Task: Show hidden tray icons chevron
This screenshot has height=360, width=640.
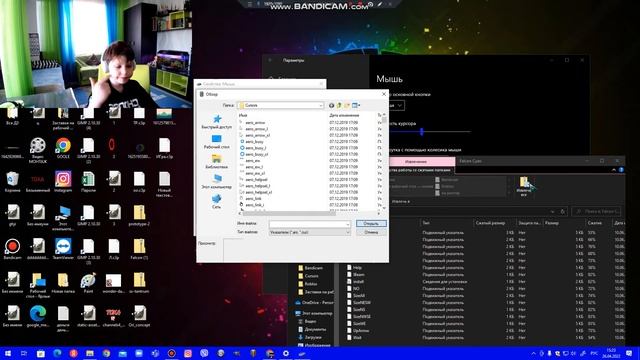Action: point(533,353)
